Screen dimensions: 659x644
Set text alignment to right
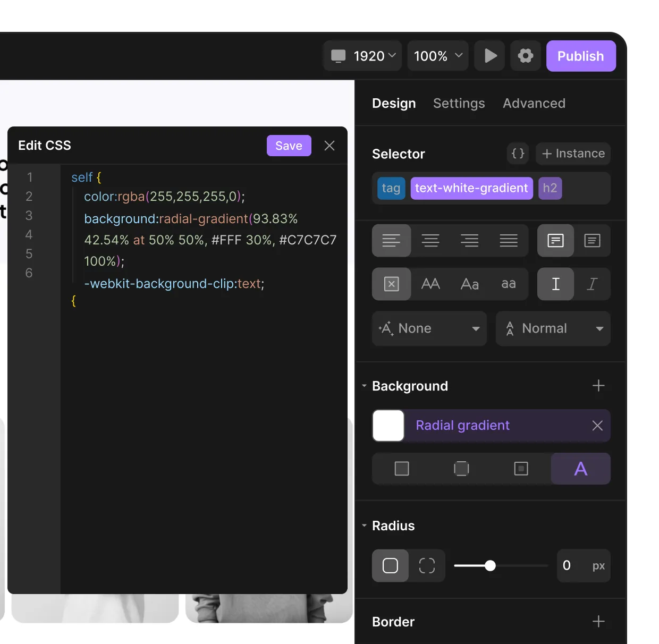[x=469, y=241]
